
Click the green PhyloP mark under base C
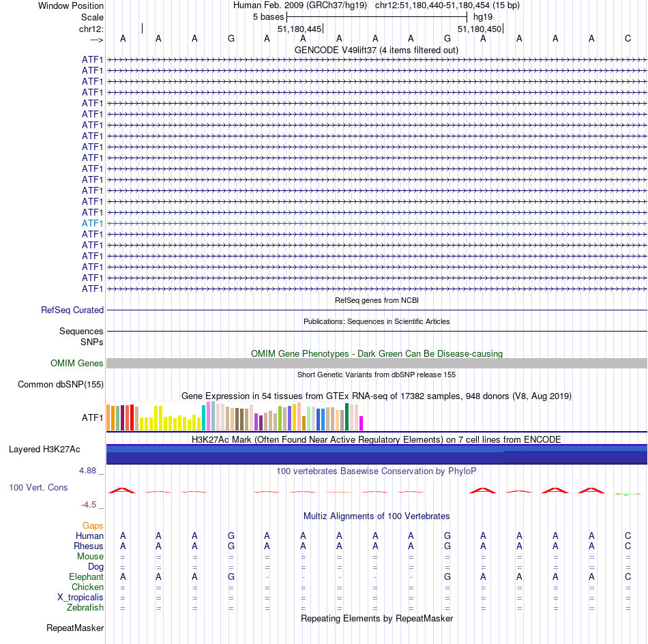pos(628,494)
